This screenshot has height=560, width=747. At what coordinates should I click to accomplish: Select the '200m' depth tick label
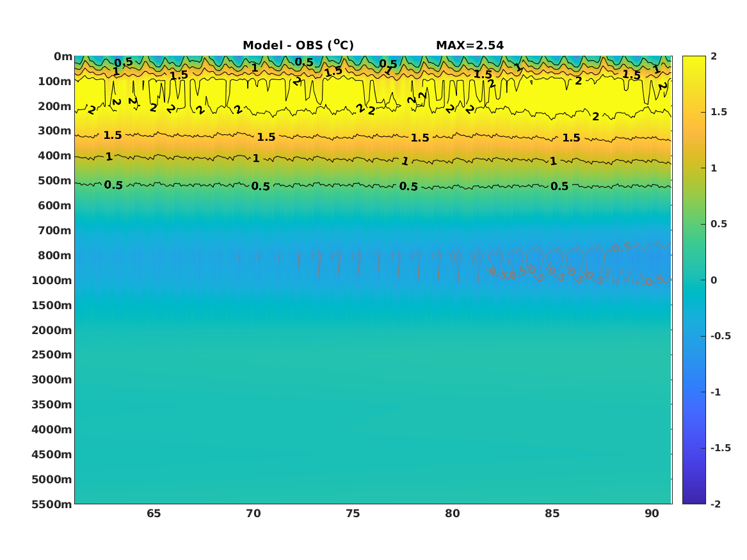[55, 106]
